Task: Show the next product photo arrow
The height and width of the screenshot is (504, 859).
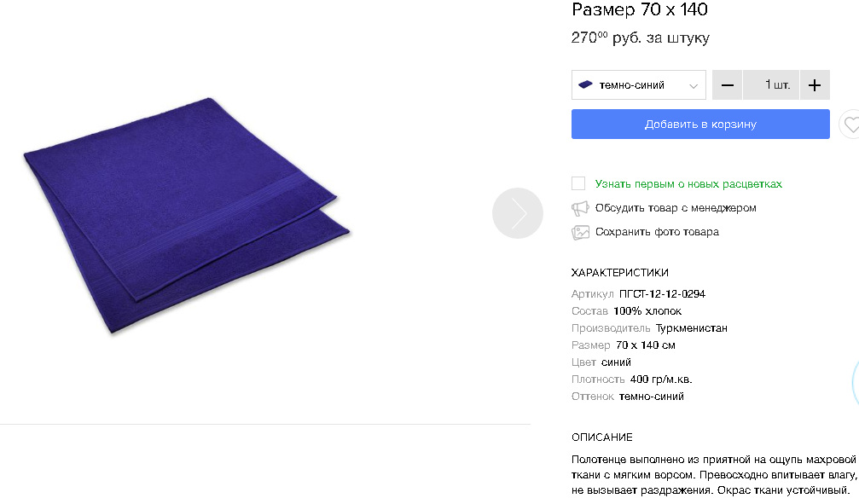Action: [x=517, y=213]
